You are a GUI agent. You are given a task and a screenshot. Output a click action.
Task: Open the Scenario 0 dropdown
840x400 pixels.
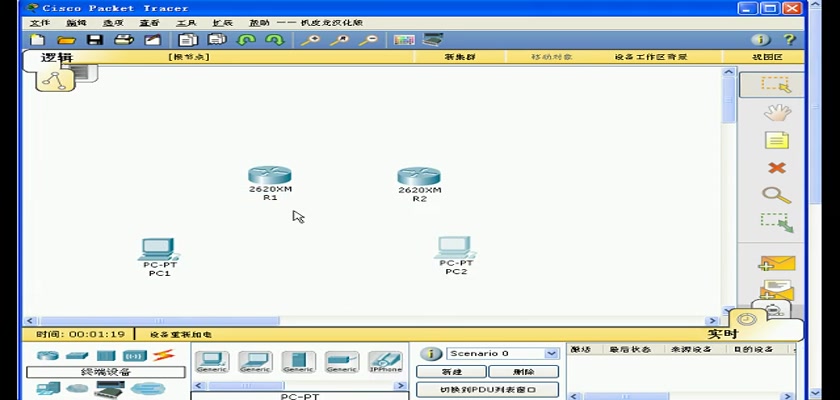coord(551,353)
